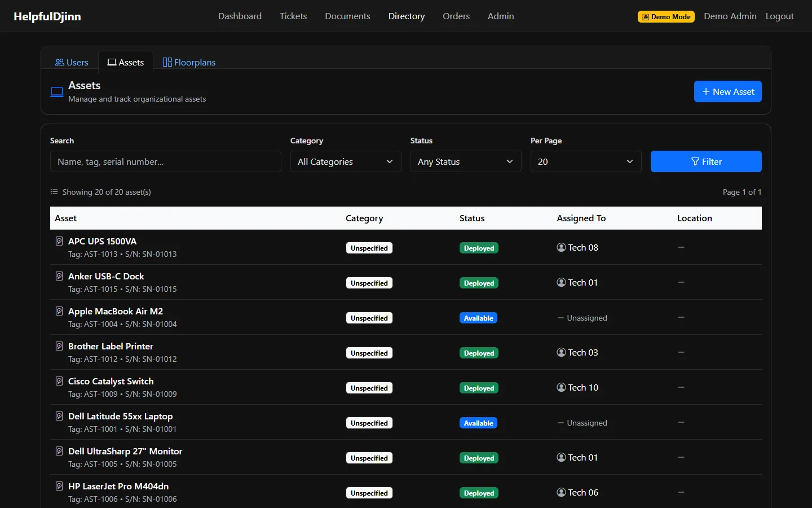Click the HelpfulDjinn logo link
This screenshot has width=812, height=508.
[x=47, y=16]
